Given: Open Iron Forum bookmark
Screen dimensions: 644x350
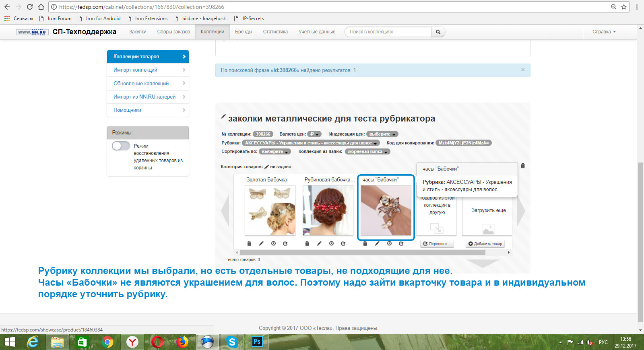Looking at the screenshot, I should (56, 19).
